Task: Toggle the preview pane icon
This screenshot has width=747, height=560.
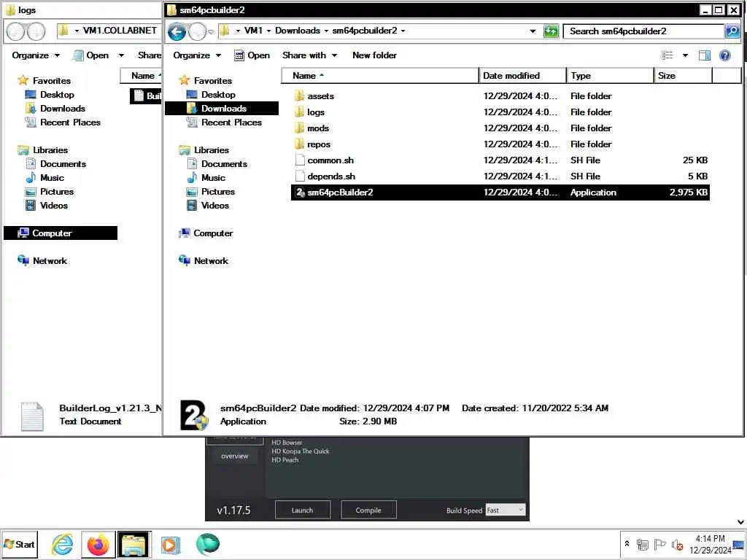Action: pos(704,55)
